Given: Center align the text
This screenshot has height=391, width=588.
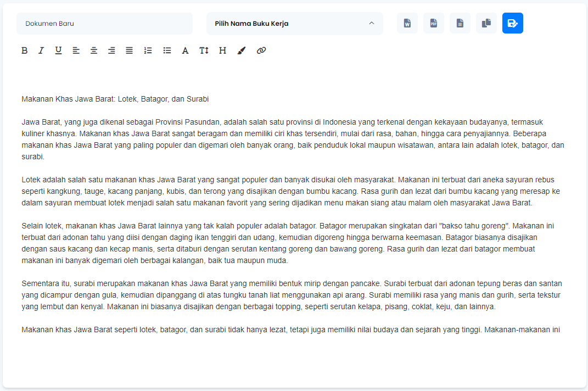Looking at the screenshot, I should click(x=94, y=51).
